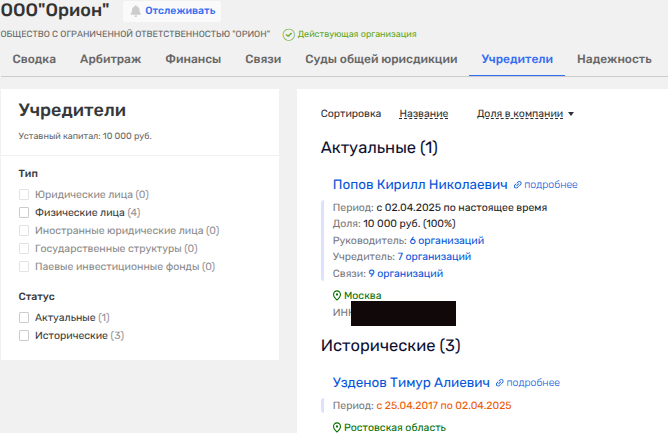This screenshot has width=668, height=433.
Task: Open the Доля в компании sort dropdown
Action: 526,114
